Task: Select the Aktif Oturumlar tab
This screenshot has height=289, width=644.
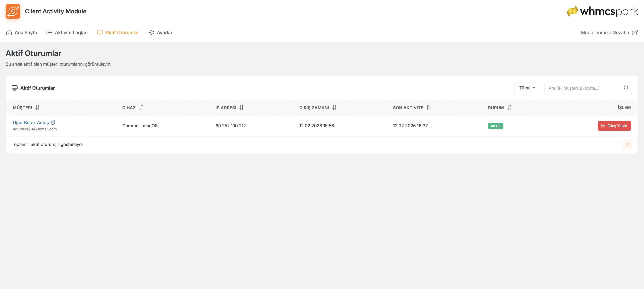Action: pyautogui.click(x=118, y=33)
